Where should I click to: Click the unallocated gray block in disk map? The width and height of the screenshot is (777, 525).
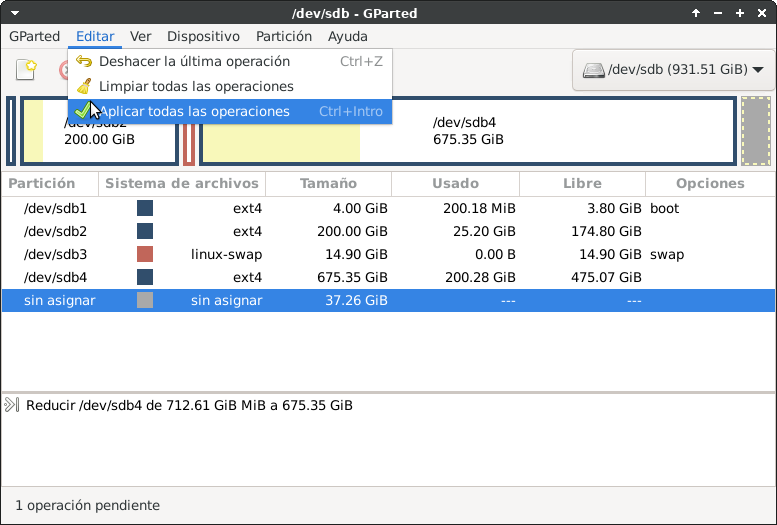click(x=756, y=131)
